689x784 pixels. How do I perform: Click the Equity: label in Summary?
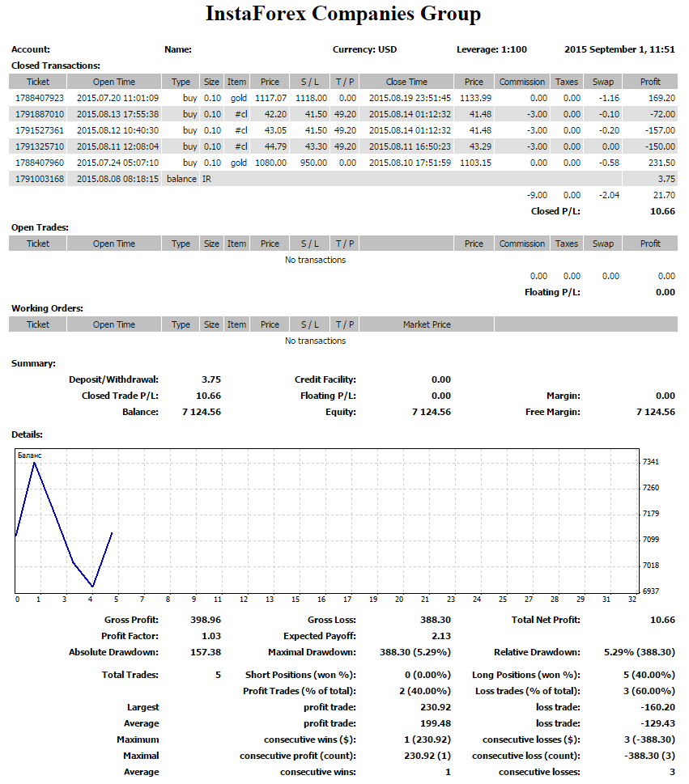341,412
